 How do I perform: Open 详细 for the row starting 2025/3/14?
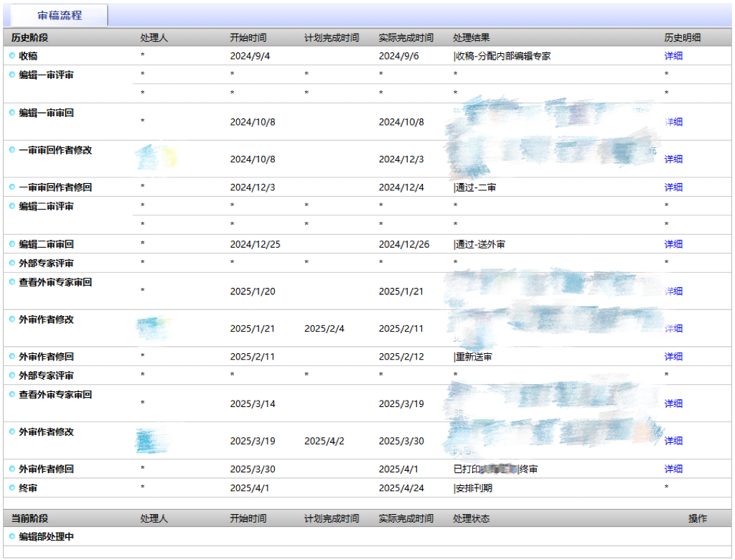[x=673, y=403]
